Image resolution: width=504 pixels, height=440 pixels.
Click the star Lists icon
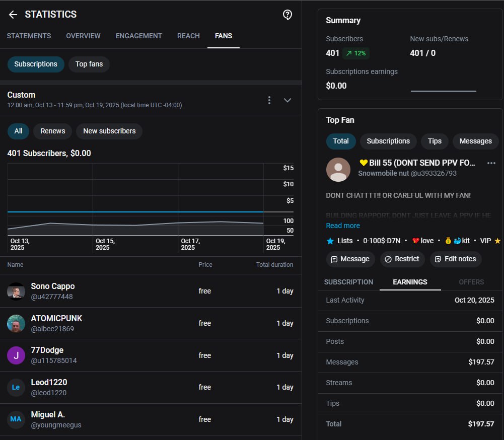[330, 241]
